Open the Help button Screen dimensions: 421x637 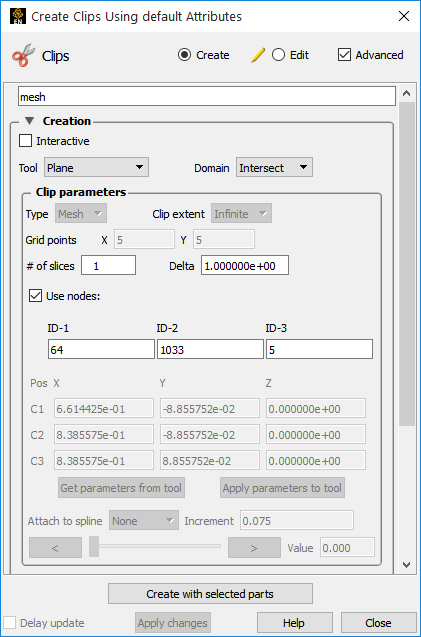pyautogui.click(x=294, y=623)
